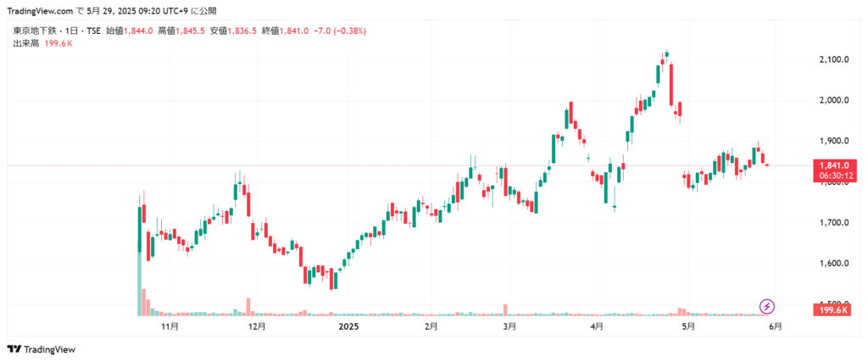Click the 出来高 volume indicator label
The image size is (868, 362).
tap(25, 43)
